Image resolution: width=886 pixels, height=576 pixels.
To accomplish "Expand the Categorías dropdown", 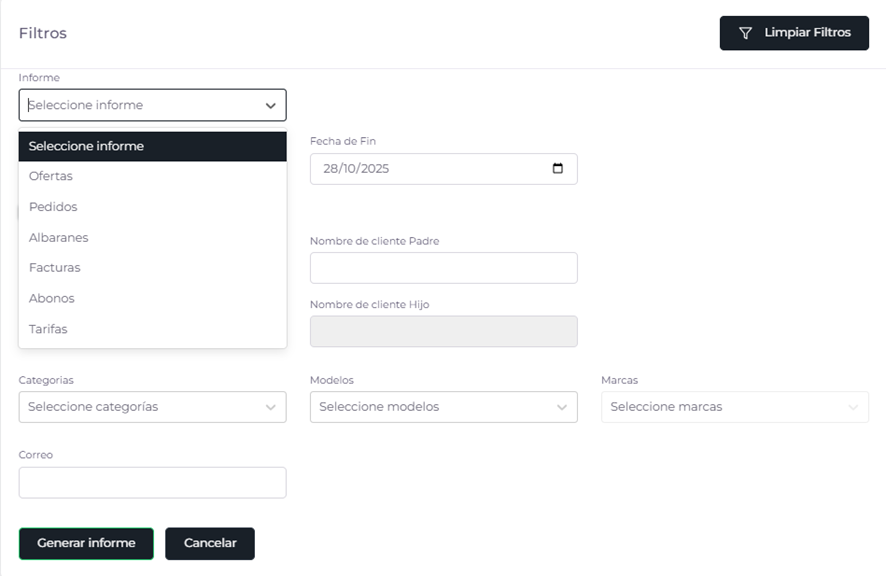I will pos(152,407).
